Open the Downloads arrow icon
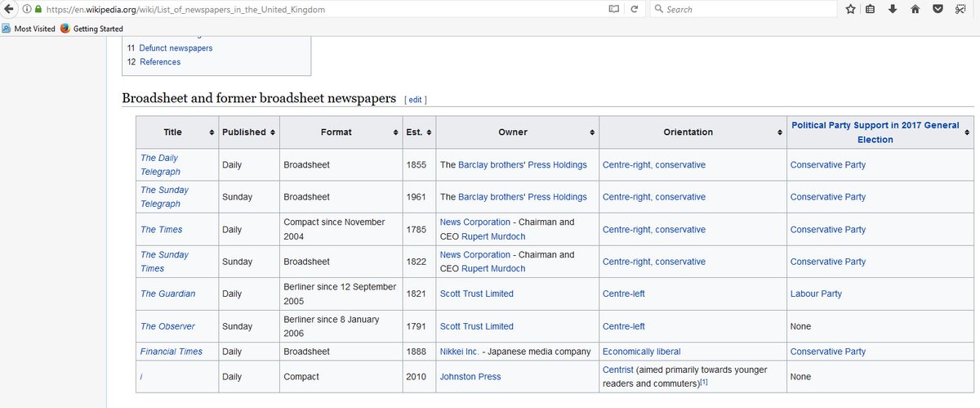The image size is (980, 408). click(893, 9)
